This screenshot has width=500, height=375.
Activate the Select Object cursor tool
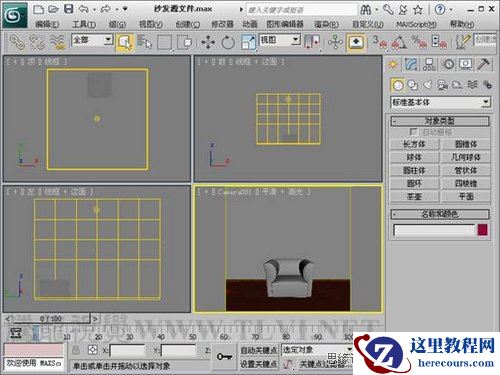point(125,42)
